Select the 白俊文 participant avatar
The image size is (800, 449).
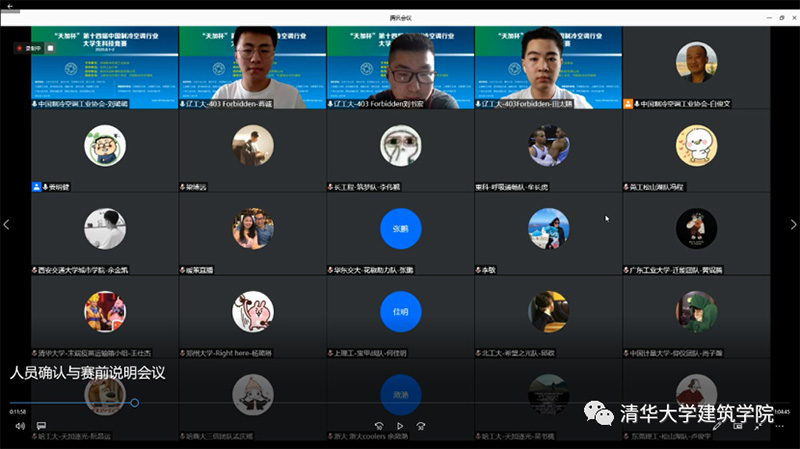[696, 62]
